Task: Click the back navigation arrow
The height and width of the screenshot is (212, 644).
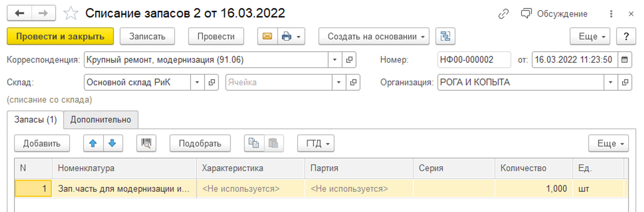Action: pyautogui.click(x=20, y=13)
